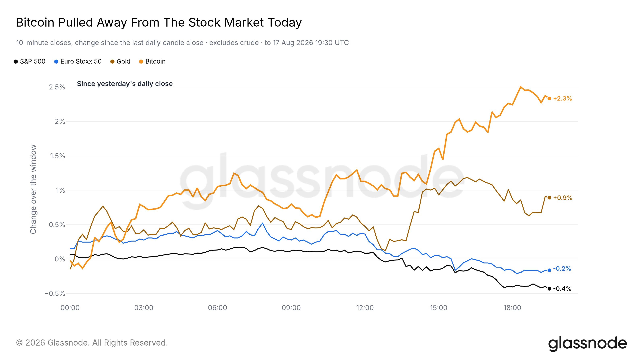Click the Euro Stoxx -0.2% end marker
The height and width of the screenshot is (362, 644).
point(549,270)
